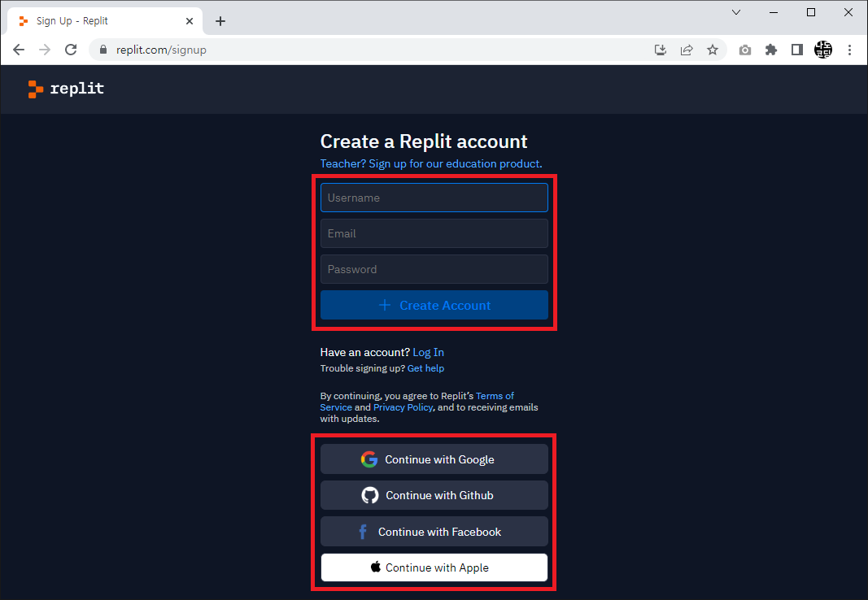The image size is (868, 600).
Task: Close the Sign Up - Replit tab
Action: point(190,21)
